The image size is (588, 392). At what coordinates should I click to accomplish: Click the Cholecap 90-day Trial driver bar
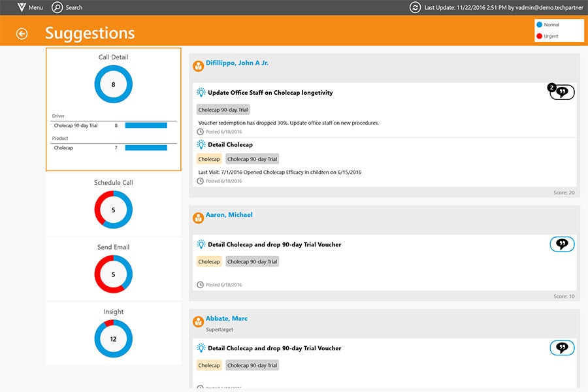point(146,125)
